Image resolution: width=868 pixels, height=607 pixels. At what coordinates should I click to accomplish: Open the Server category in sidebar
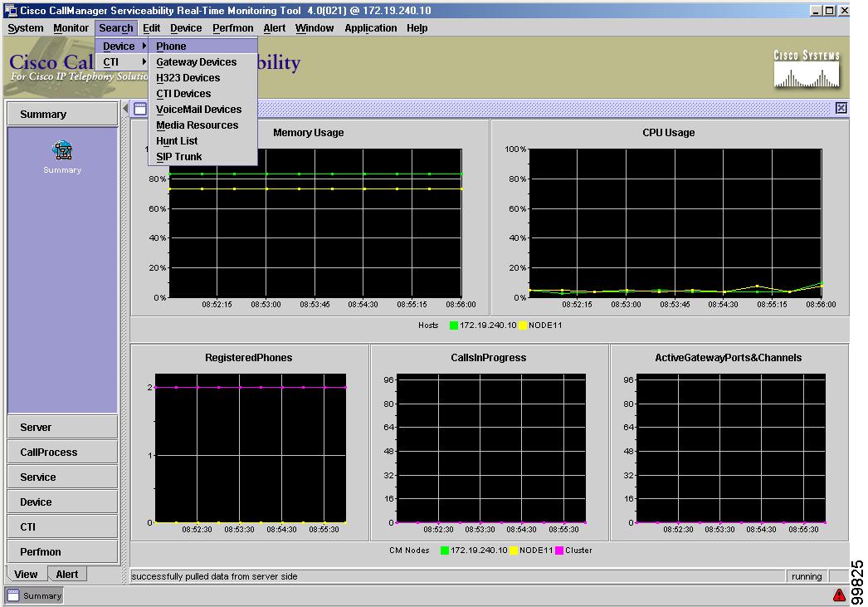point(62,428)
